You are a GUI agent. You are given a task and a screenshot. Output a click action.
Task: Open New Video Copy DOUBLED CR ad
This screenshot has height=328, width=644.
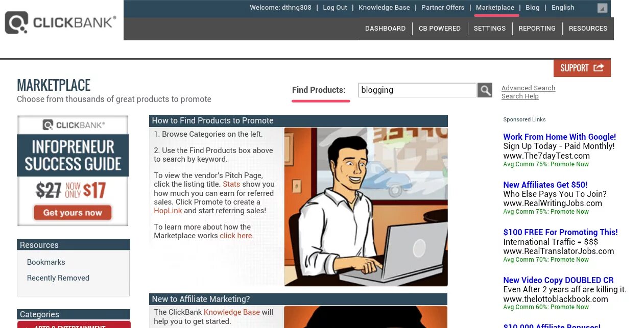click(558, 280)
